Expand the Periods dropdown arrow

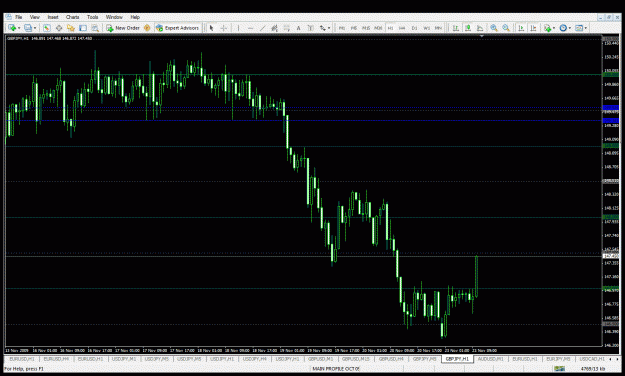click(570, 28)
